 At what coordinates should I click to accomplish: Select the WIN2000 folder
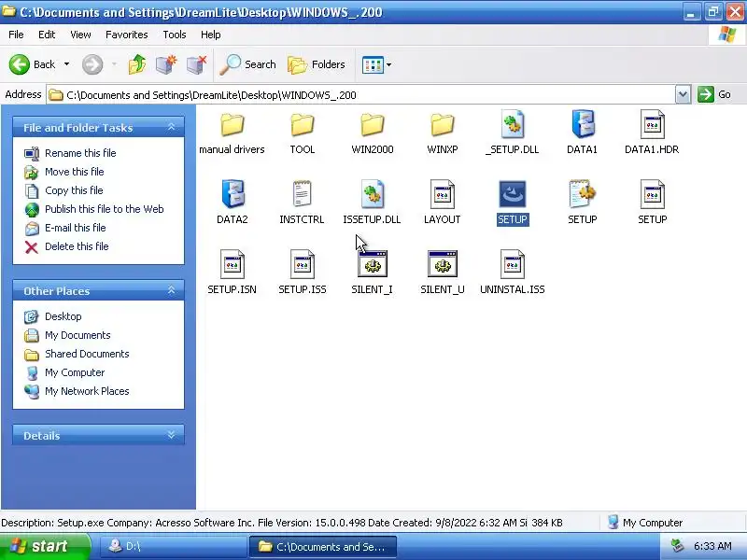(372, 133)
